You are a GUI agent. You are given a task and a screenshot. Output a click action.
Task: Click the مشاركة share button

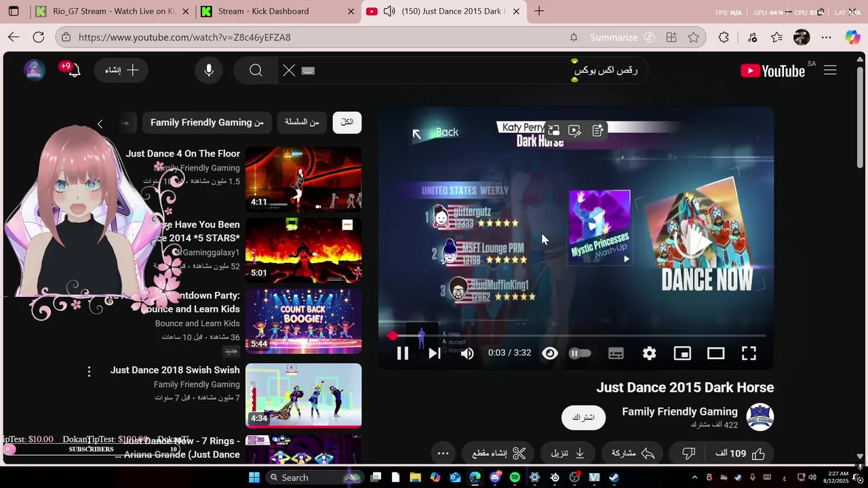633,453
